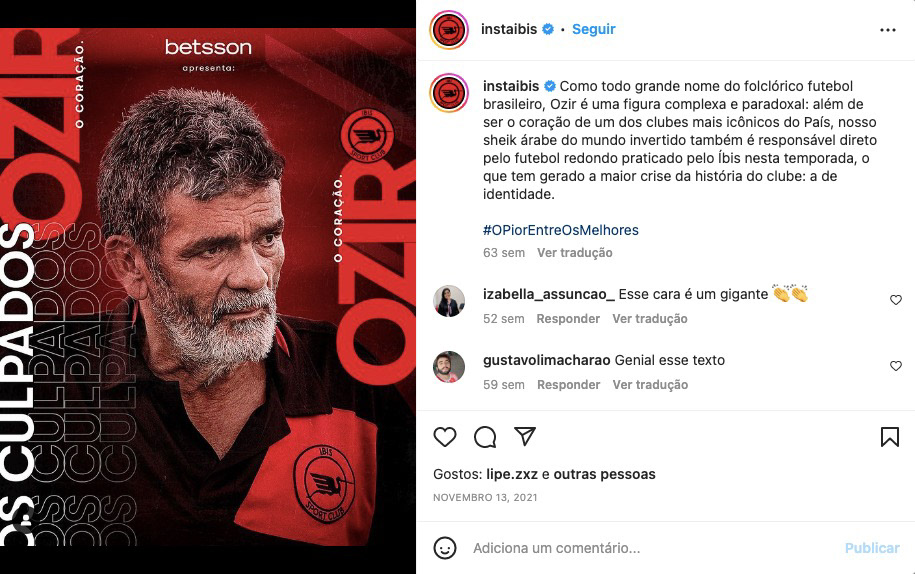The image size is (915, 574).
Task: Like izabella_assuncao_'s comment heart
Action: click(x=896, y=300)
